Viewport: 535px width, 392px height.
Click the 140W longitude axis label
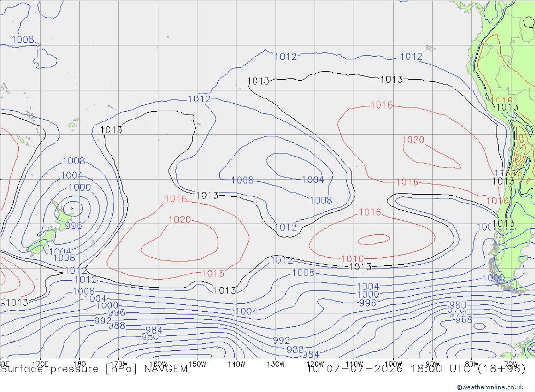point(236,364)
